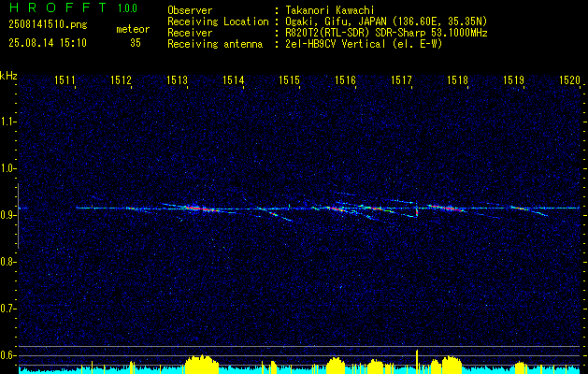Screen dimensions: 588x374
Task: Click the 0.9 frequency axis label
Action: 7,215
